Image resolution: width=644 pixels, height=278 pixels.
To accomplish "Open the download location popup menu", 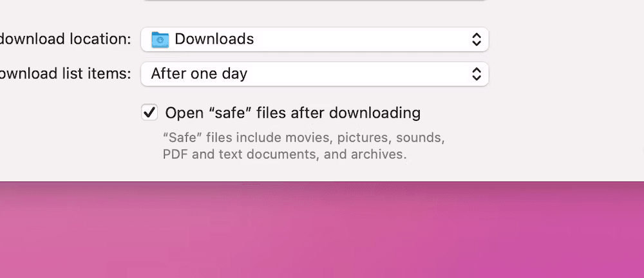I will 315,39.
